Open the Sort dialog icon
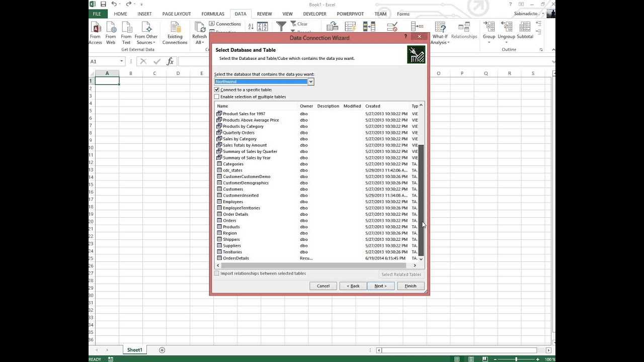The width and height of the screenshot is (644, 362). [263, 27]
